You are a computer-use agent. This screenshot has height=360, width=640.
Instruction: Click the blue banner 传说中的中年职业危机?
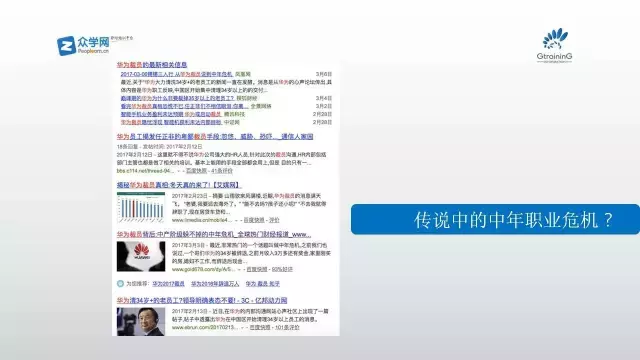pyautogui.click(x=495, y=220)
